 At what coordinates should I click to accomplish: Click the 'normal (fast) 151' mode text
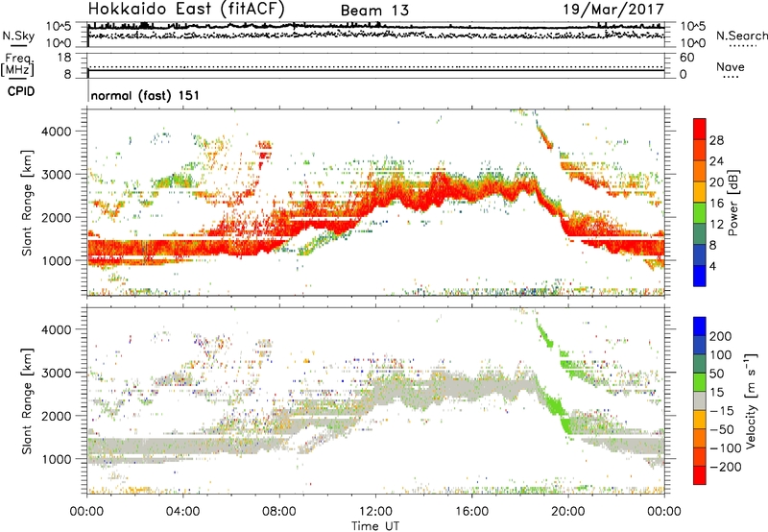(x=145, y=95)
